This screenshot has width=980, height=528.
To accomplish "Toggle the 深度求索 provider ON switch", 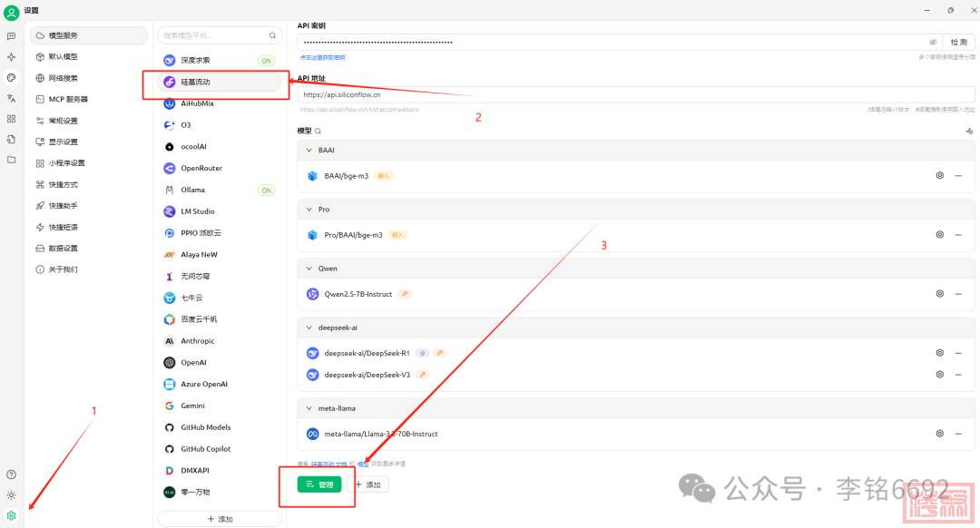I will click(266, 61).
